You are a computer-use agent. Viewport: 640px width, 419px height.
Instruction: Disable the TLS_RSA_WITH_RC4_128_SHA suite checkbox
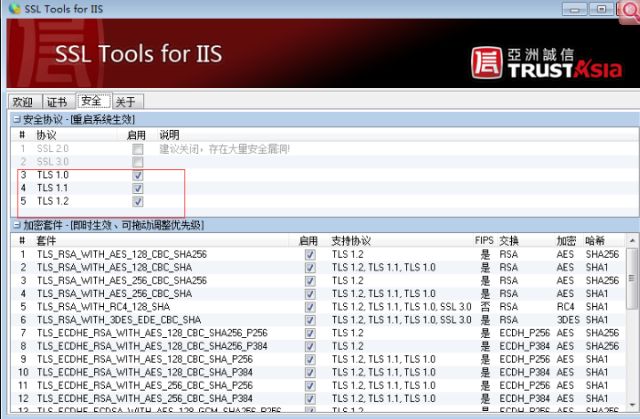310,307
